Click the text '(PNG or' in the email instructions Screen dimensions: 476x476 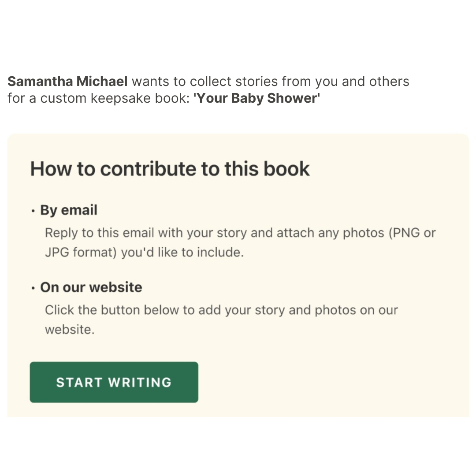(x=412, y=233)
